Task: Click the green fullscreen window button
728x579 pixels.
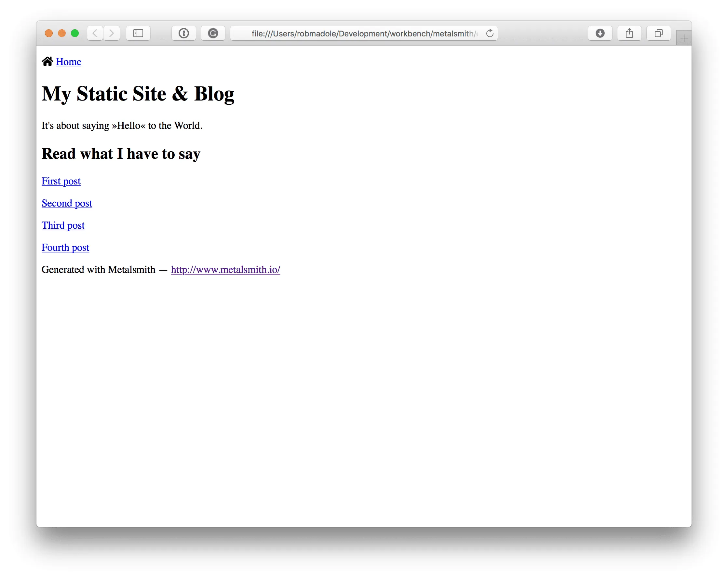Action: click(75, 33)
